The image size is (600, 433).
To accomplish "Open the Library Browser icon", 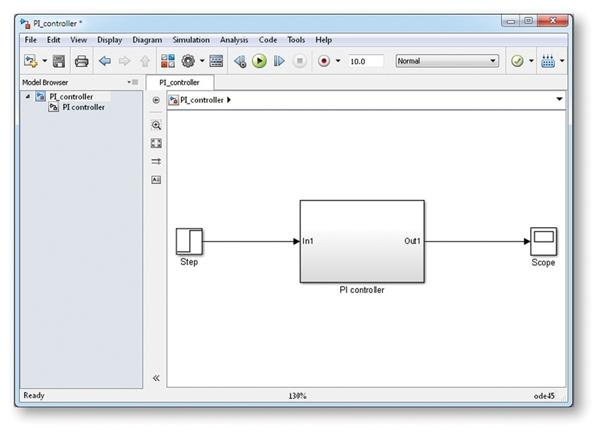I will tap(167, 61).
